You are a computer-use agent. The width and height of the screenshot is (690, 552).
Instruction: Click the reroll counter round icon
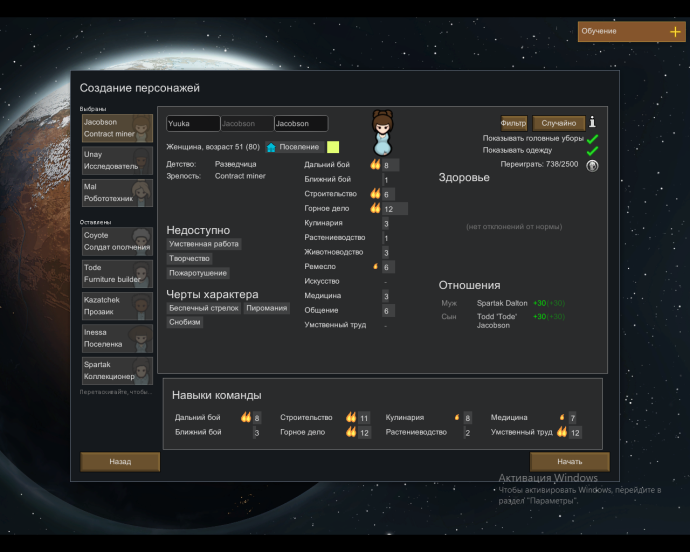(592, 166)
